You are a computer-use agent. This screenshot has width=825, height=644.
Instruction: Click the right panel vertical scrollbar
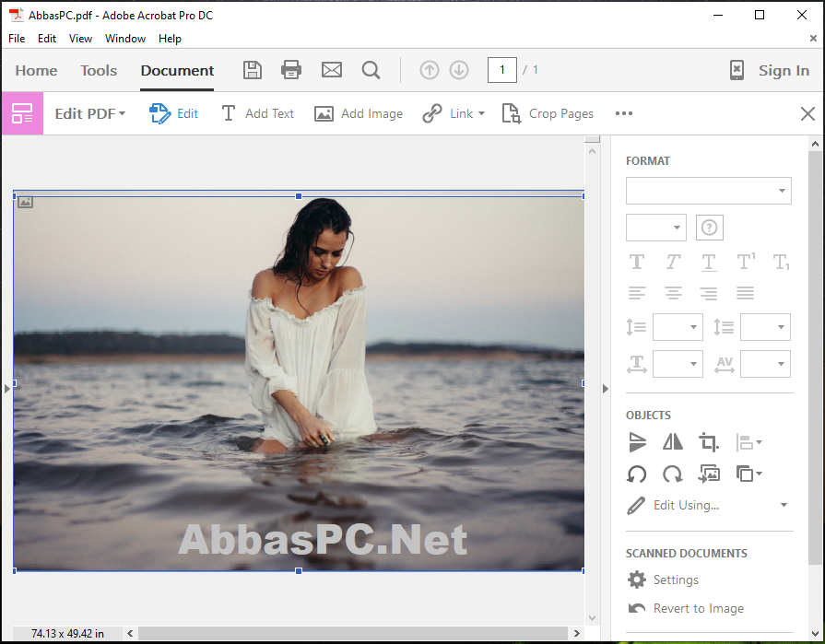point(815,357)
